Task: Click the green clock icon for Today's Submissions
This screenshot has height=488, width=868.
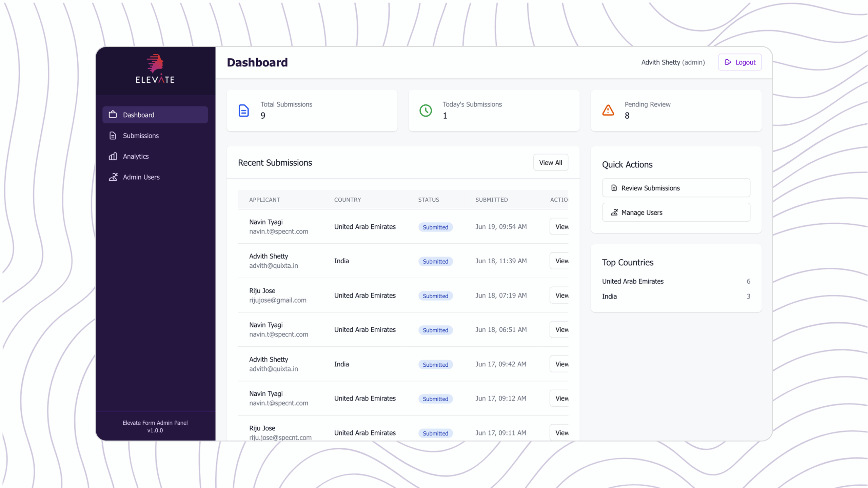Action: [426, 110]
